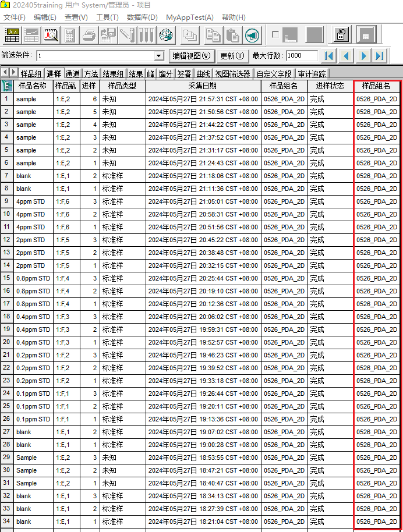
Task: Click the vial cell 1:F,5 in row 12
Action: coord(66,240)
